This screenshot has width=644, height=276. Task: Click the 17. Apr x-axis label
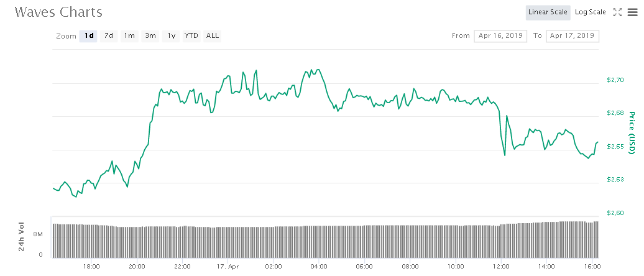228,267
